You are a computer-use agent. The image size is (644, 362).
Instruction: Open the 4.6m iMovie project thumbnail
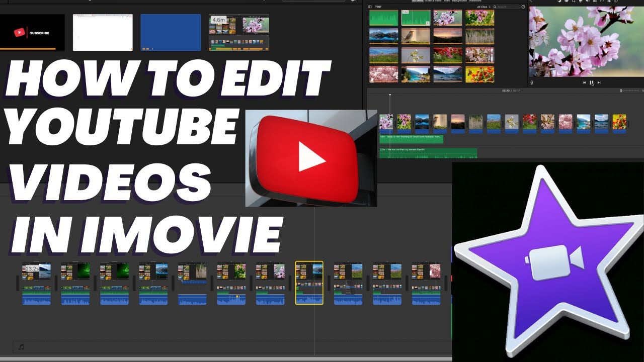(239, 32)
